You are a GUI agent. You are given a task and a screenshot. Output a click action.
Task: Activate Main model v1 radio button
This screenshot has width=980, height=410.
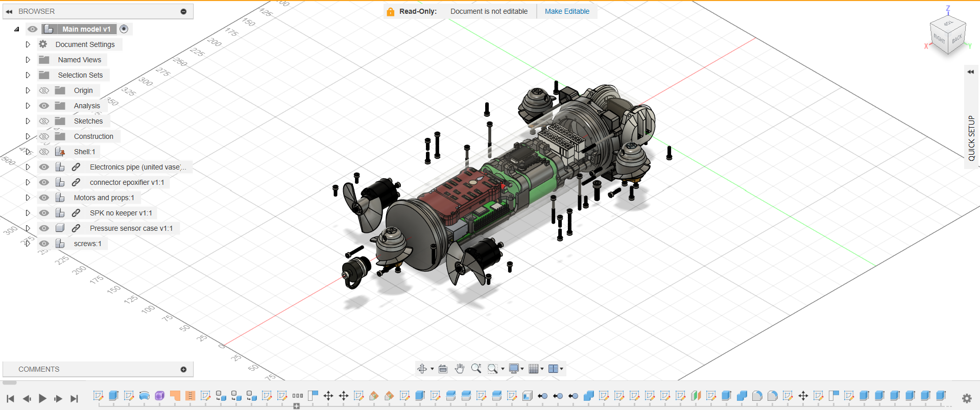tap(124, 29)
